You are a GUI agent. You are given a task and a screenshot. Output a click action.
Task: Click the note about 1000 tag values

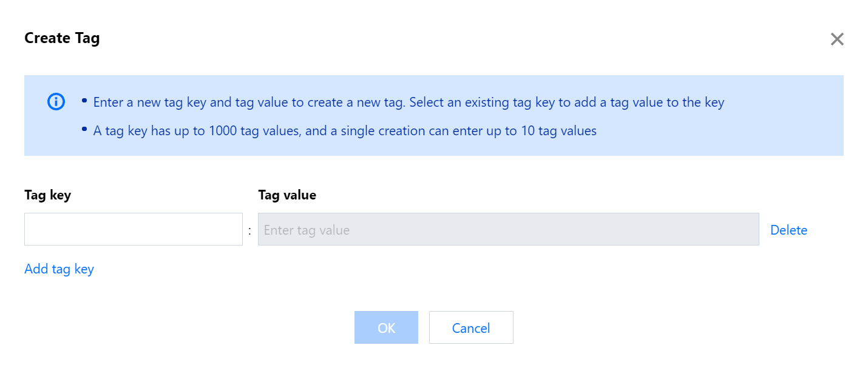pos(345,130)
